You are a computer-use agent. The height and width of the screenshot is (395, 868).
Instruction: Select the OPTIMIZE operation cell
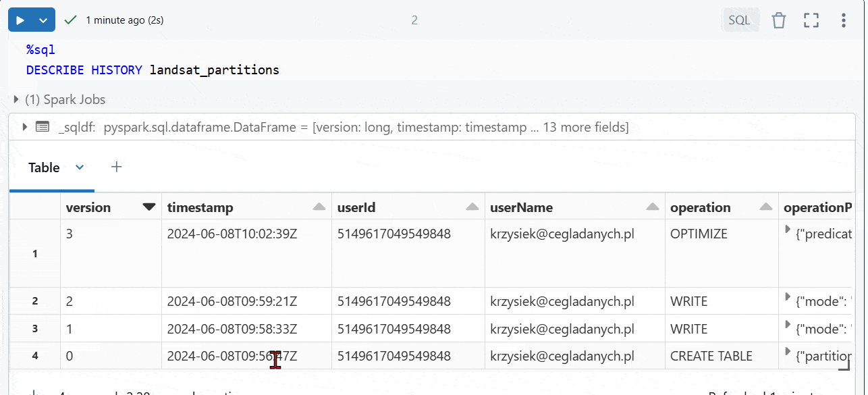pos(699,234)
